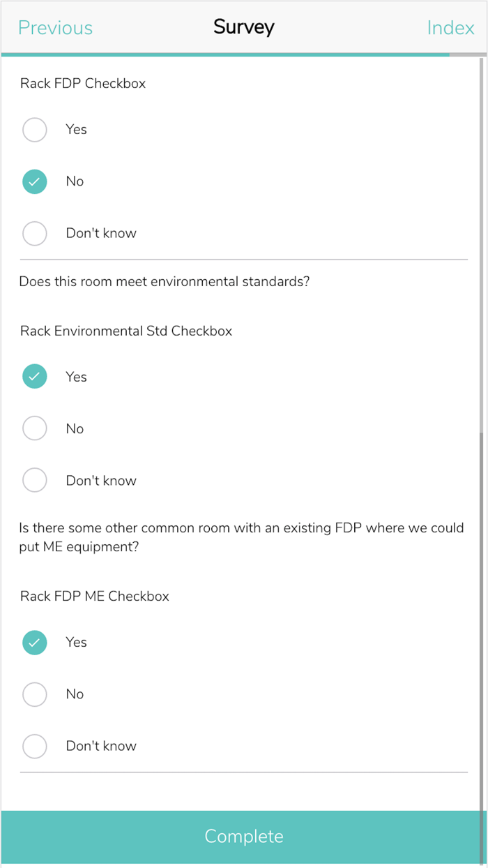Viewport: 488px width, 868px height.
Task: Select No for Rack Environmental Std Checkbox
Action: point(35,428)
